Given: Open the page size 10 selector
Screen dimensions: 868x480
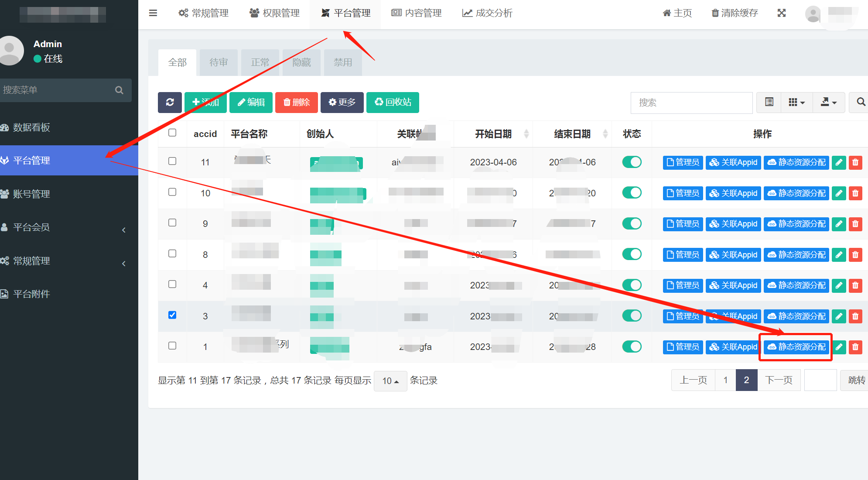Looking at the screenshot, I should click(x=390, y=381).
